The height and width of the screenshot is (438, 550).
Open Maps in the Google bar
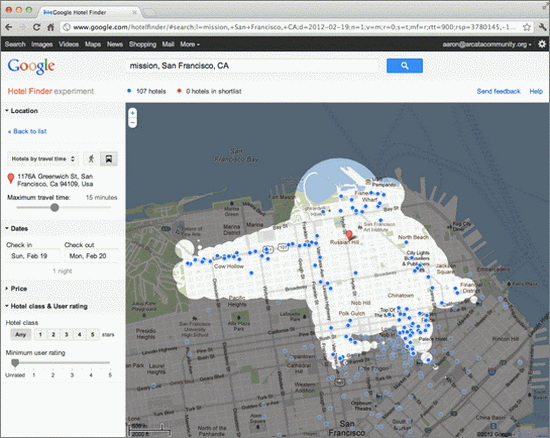pyautogui.click(x=93, y=44)
